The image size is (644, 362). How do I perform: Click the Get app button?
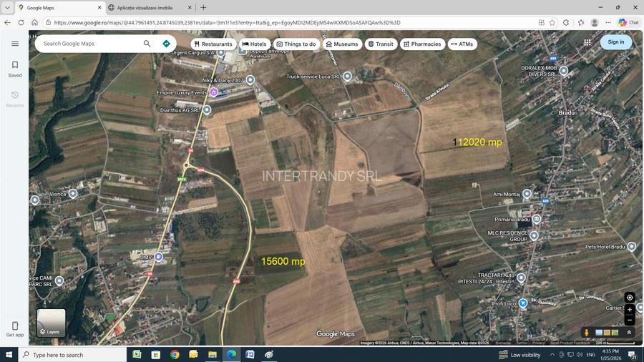(x=15, y=329)
